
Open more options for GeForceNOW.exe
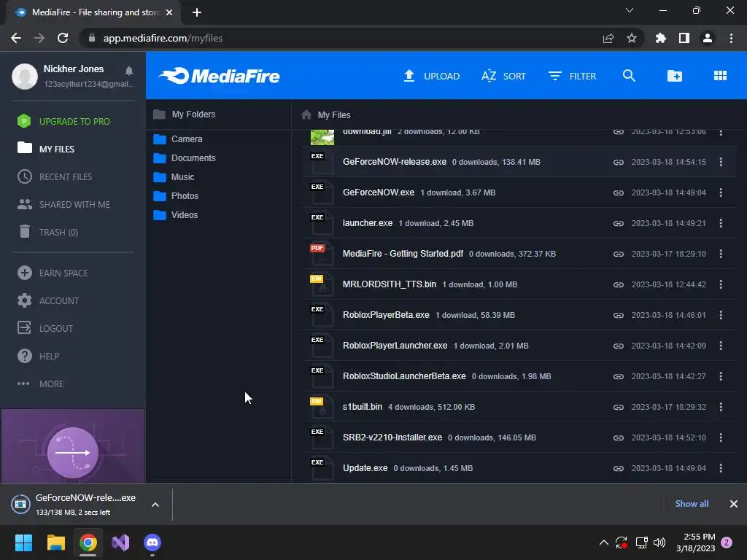(721, 192)
